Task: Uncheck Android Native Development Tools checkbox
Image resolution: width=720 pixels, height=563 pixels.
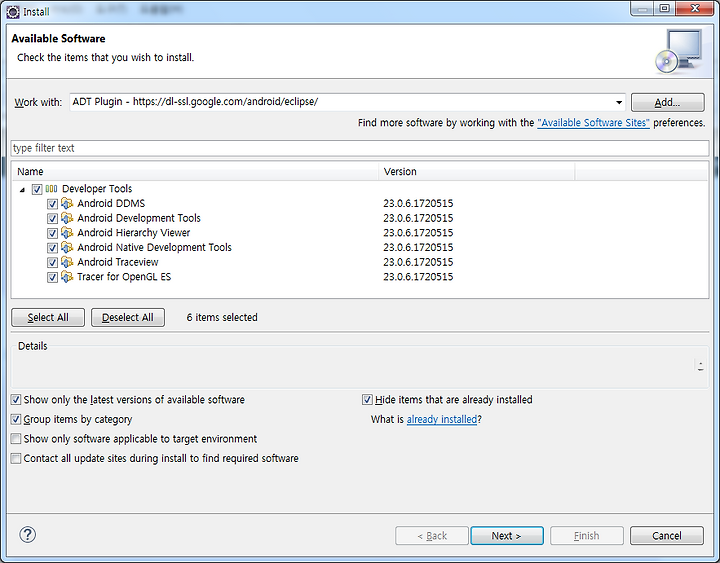Action: (x=52, y=248)
